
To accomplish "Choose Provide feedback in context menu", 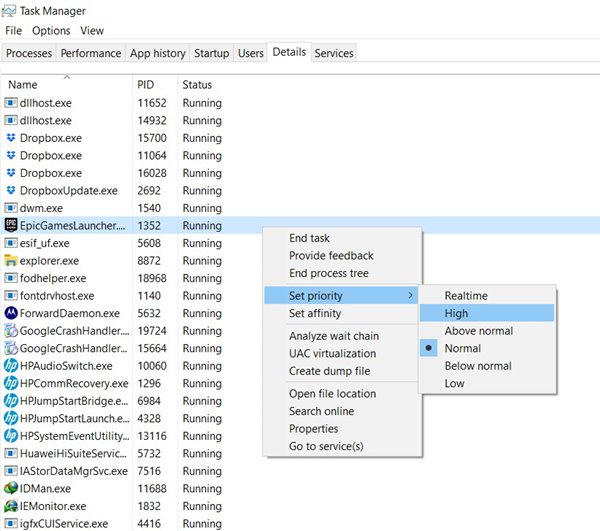I will pos(343,256).
